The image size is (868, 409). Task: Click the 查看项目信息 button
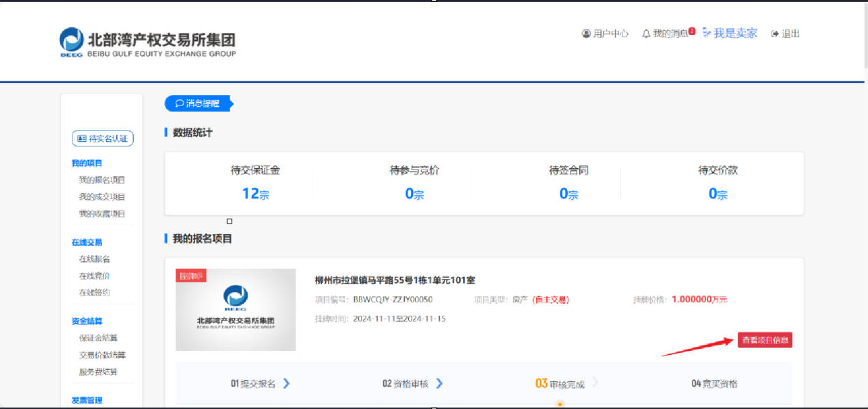(765, 340)
